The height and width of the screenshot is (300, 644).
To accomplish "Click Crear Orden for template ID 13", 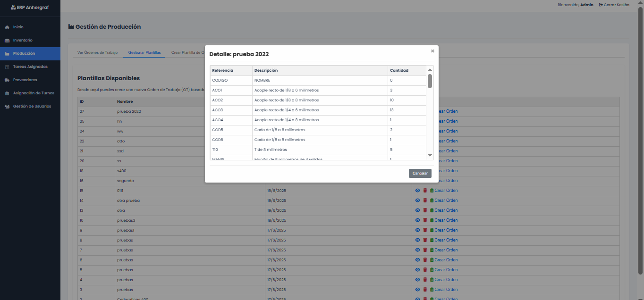I will (x=446, y=210).
